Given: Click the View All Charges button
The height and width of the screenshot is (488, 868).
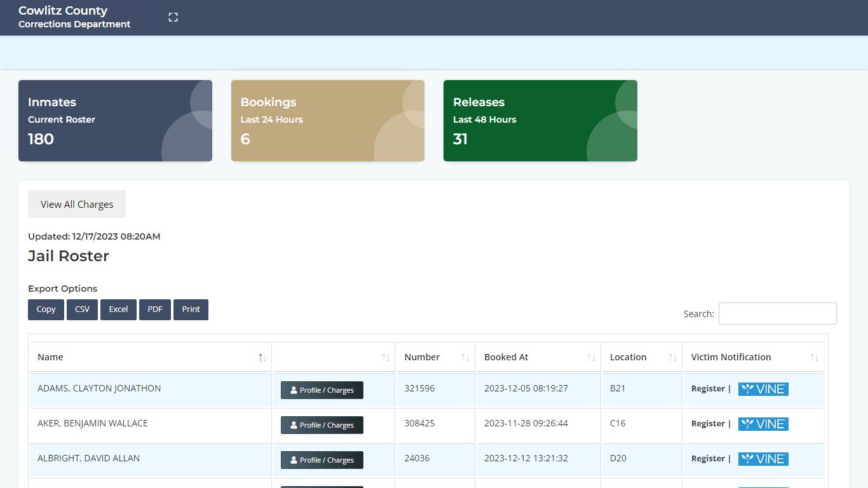Looking at the screenshot, I should coord(77,204).
